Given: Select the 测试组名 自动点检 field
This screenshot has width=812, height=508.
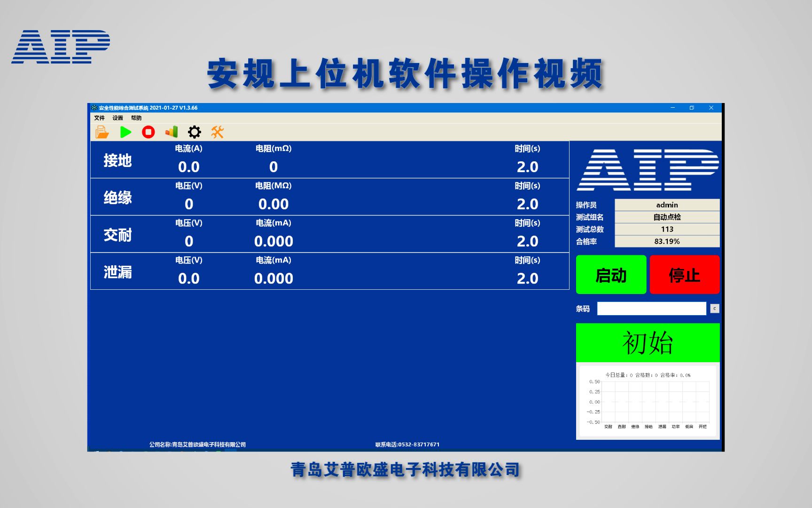Looking at the screenshot, I should click(x=667, y=217).
